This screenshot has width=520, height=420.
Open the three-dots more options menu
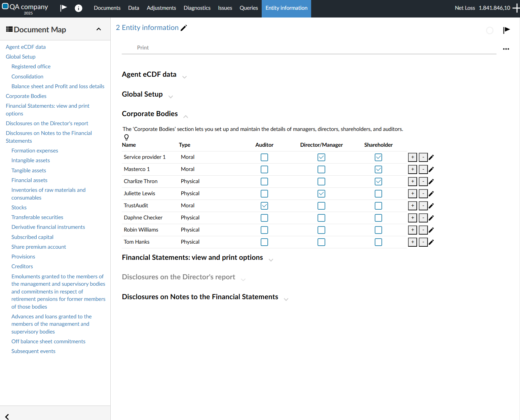[x=506, y=49]
